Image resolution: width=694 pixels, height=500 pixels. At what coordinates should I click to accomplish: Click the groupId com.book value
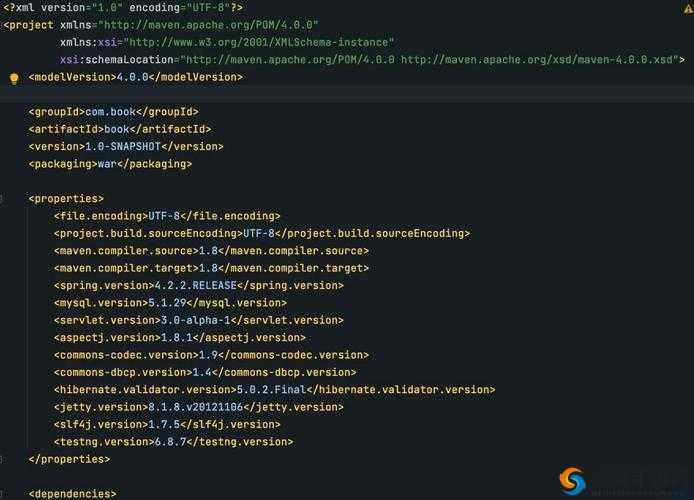(x=110, y=112)
